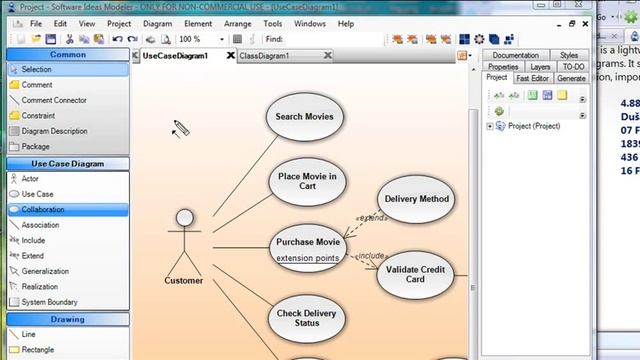This screenshot has height=360, width=640.
Task: Click the black gear toolbar icon
Action: 479,39
